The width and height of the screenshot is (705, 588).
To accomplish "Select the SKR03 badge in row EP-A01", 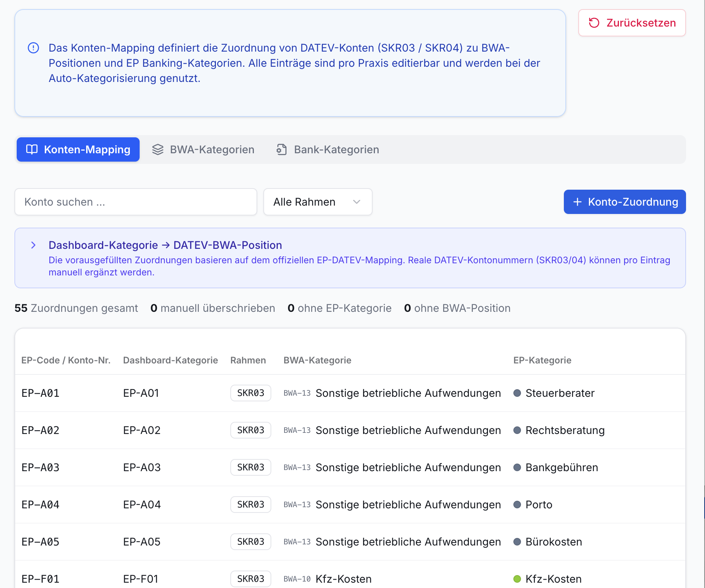I will pos(251,393).
